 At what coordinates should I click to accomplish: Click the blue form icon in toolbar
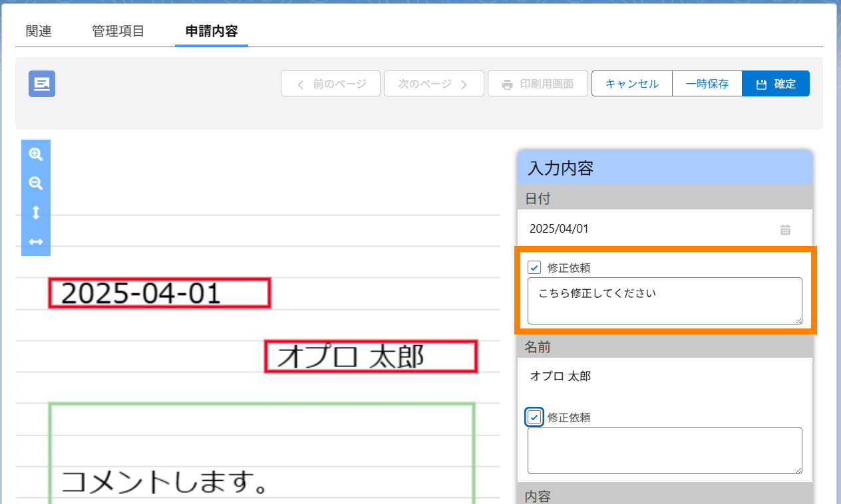pyautogui.click(x=42, y=84)
